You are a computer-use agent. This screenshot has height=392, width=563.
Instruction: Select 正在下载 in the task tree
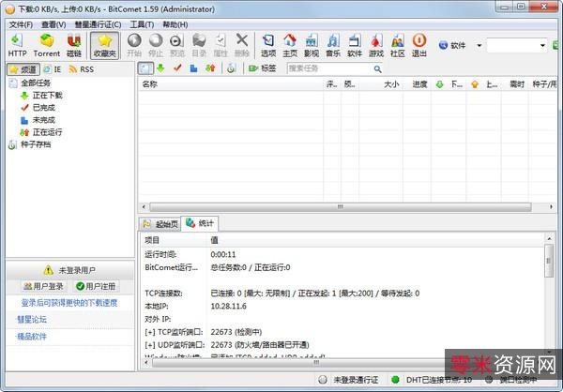point(41,95)
